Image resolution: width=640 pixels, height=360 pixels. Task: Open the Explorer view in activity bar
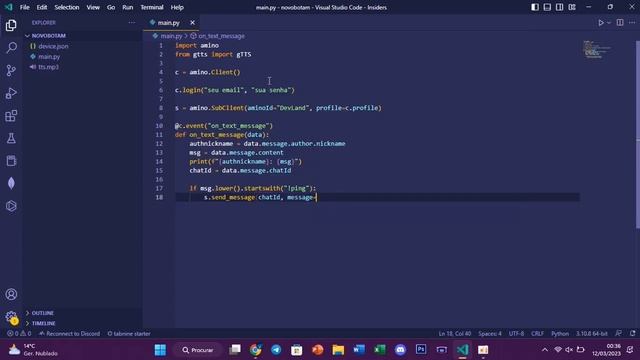click(x=11, y=26)
